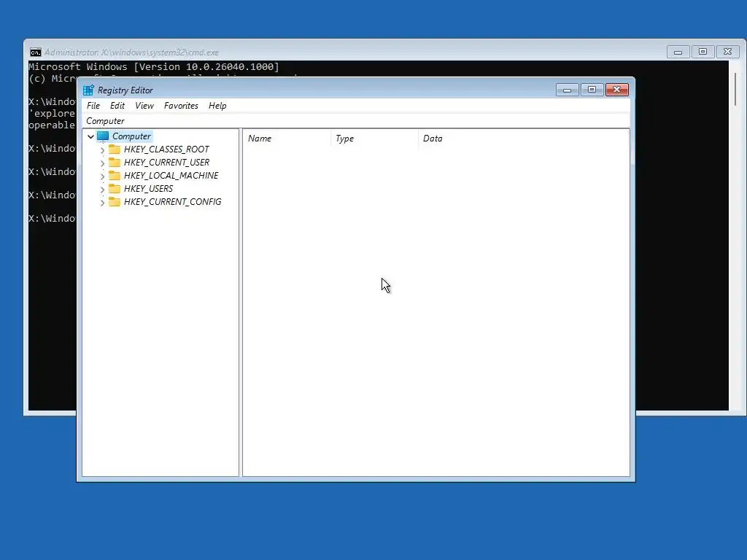
Task: Click the HKEY_USERS folder icon
Action: [115, 189]
